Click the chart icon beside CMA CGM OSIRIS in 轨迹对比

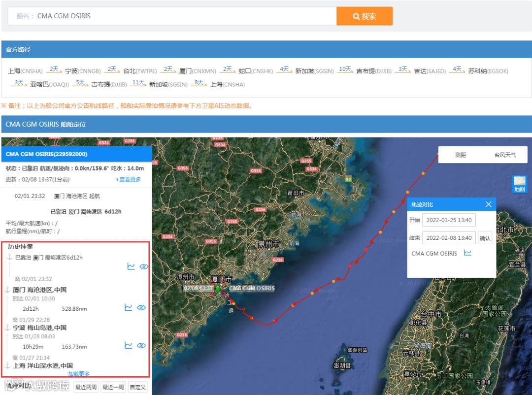pos(467,253)
